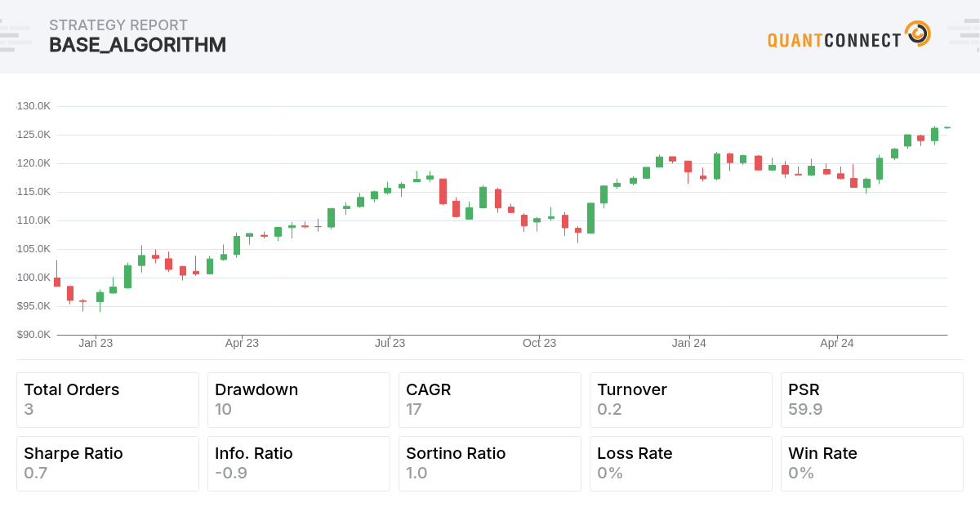
Task: Click the CAGR stat label
Action: (x=429, y=390)
